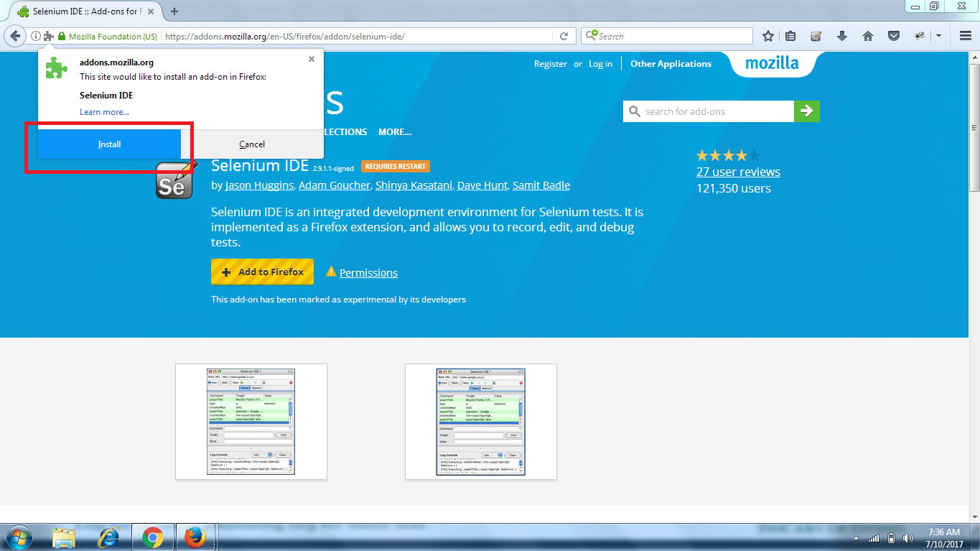Image resolution: width=980 pixels, height=551 pixels.
Task: Open the site identity info icon
Action: (34, 36)
